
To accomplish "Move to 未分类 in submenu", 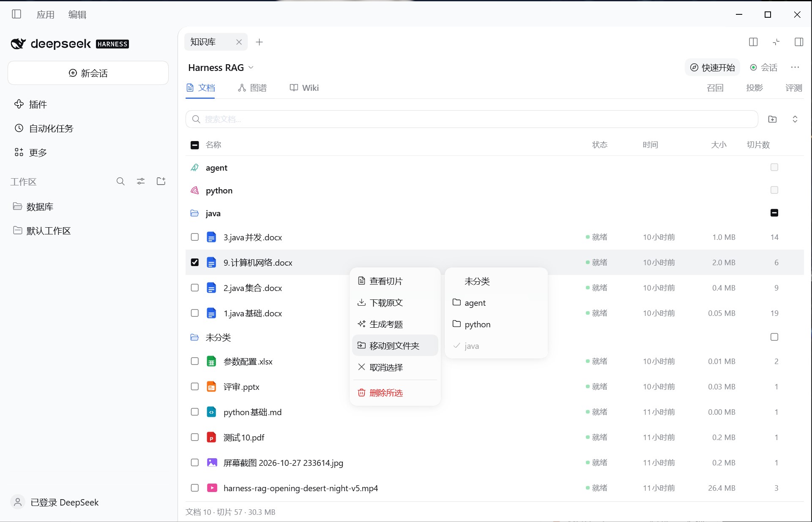I will (x=496, y=281).
